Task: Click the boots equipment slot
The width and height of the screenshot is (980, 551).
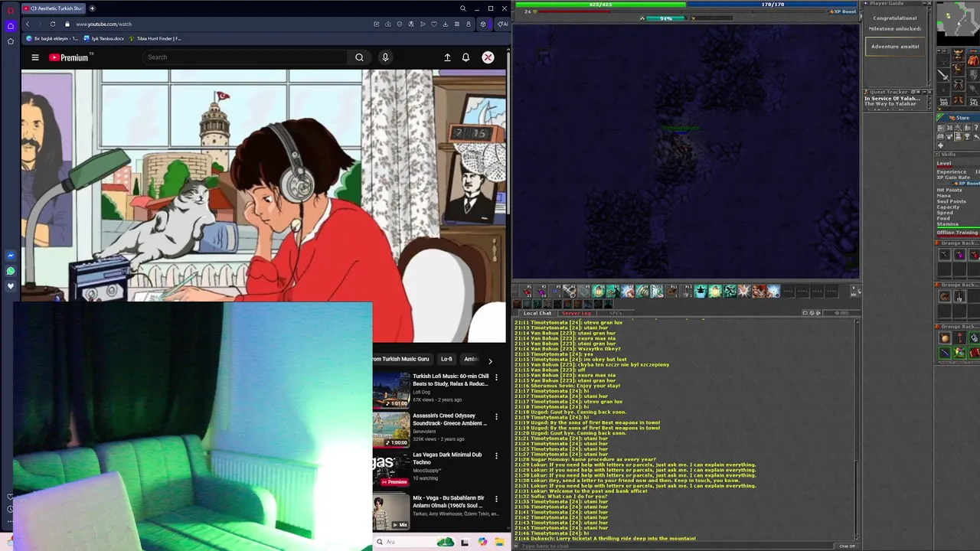Action: 959,100
